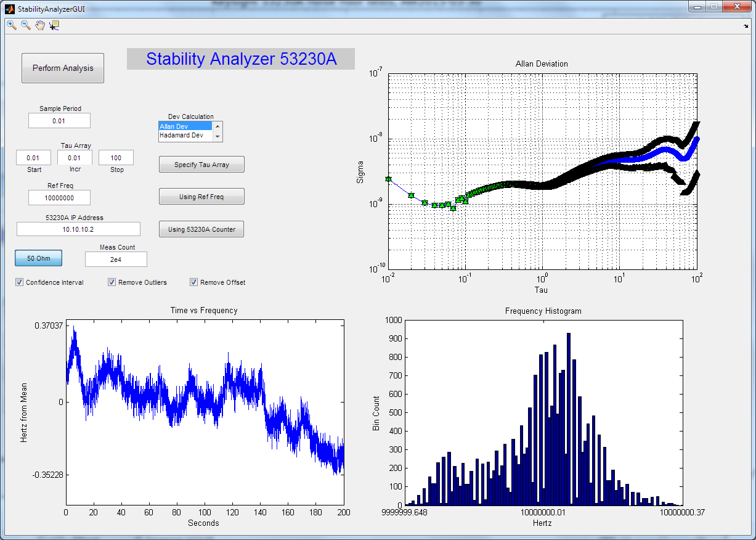756x540 pixels.
Task: Click the 0.37037 y-axis tick label
Action: (48, 326)
